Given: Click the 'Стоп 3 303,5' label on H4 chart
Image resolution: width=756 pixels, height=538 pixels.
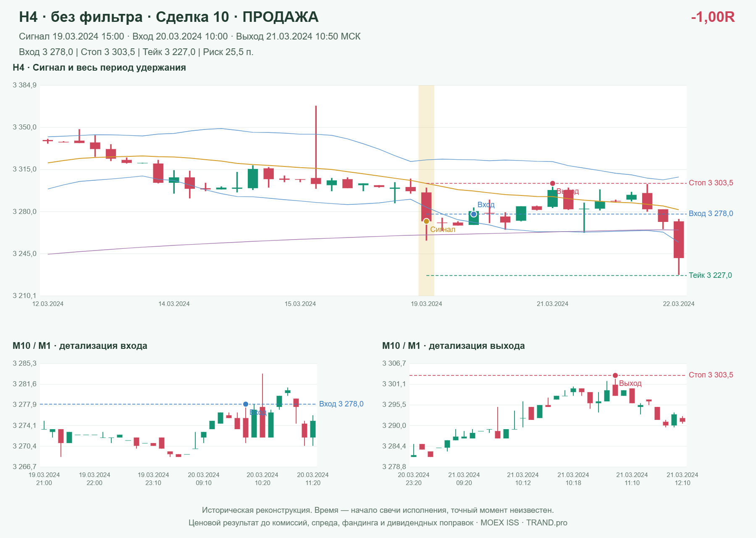Looking at the screenshot, I should pyautogui.click(x=711, y=183).
